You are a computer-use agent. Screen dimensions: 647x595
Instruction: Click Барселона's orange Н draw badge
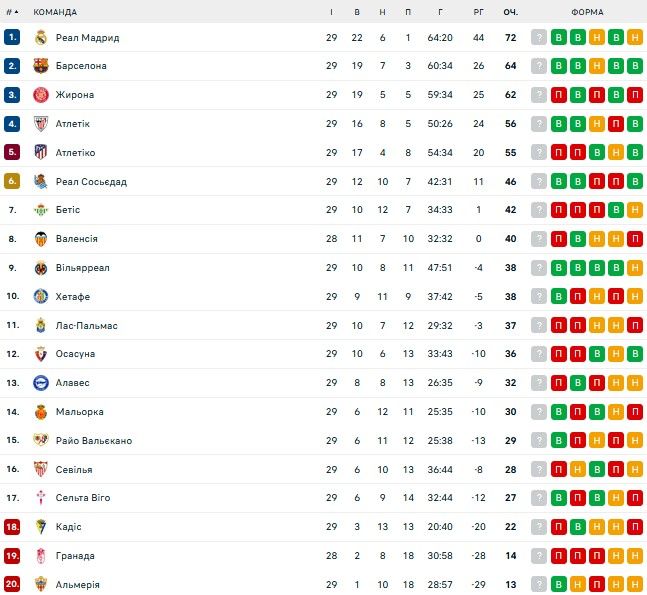[597, 66]
